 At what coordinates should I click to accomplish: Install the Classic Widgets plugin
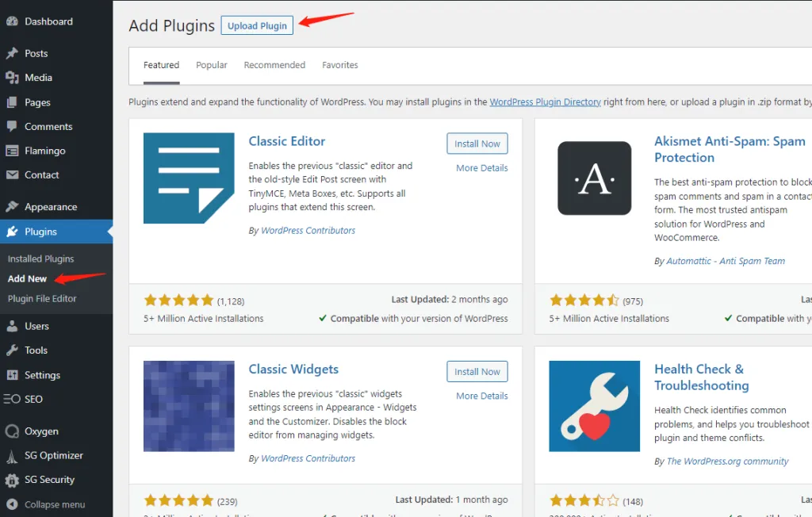[x=477, y=371]
